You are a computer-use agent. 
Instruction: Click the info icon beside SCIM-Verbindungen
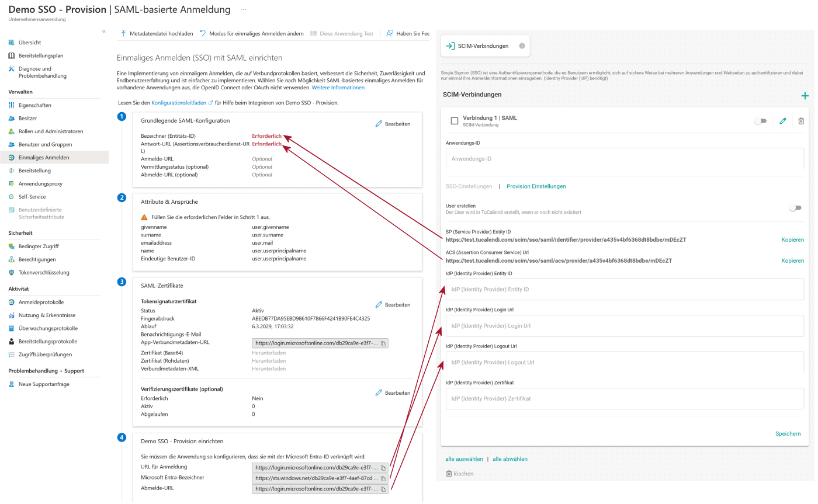tap(522, 46)
